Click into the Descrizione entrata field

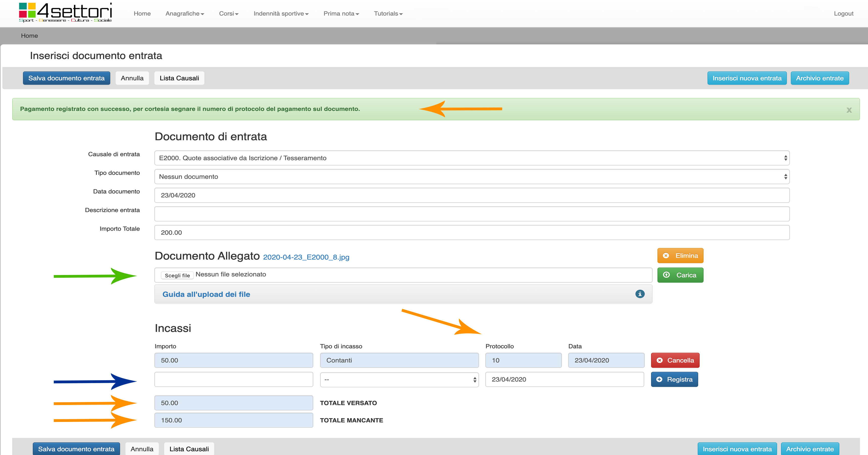tap(471, 214)
